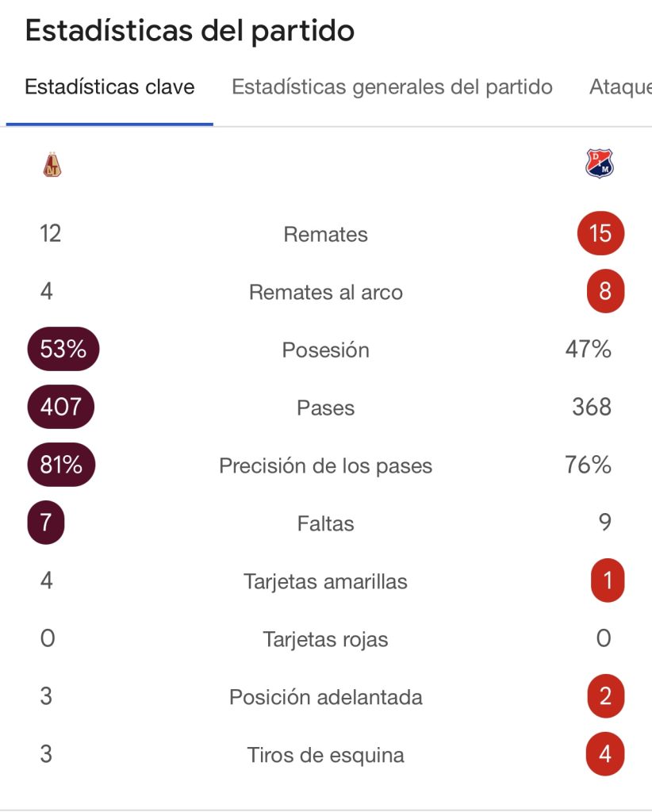Click the Tiros de esquina label
Image resolution: width=652 pixels, height=812 pixels.
325,755
